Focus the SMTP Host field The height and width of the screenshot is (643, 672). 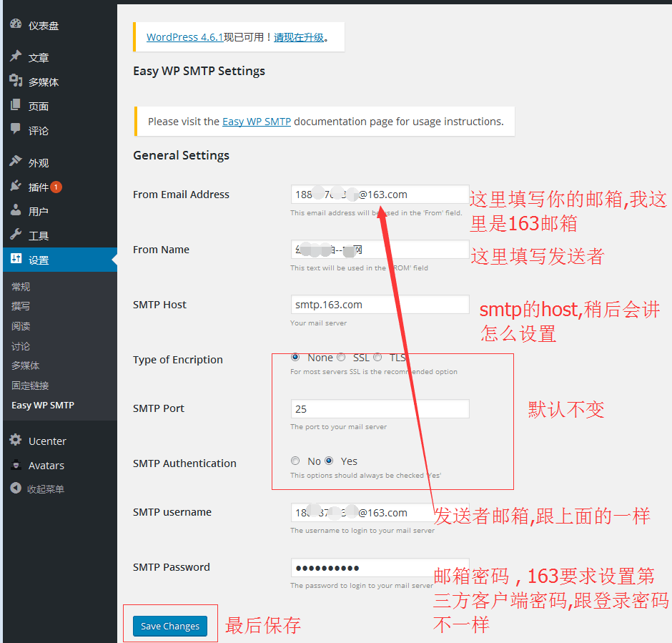380,305
